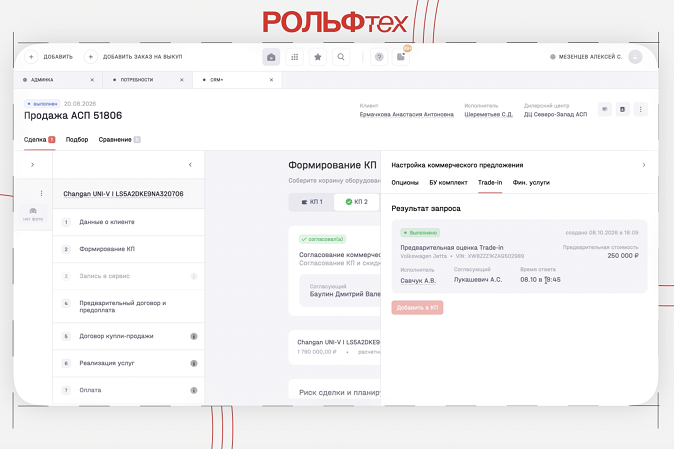This screenshot has height=449, width=674.
Task: Click the 'нет фото' car placeholder
Action: tap(33, 214)
